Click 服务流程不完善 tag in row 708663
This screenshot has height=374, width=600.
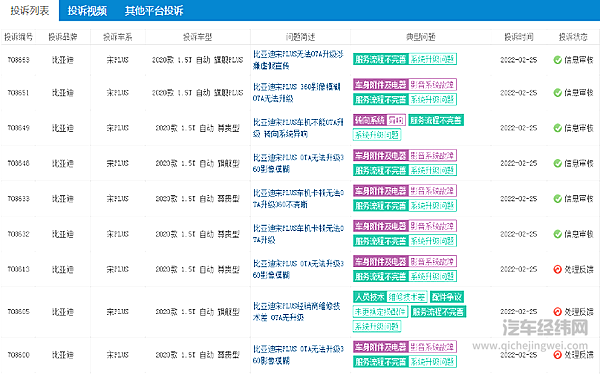pos(381,59)
